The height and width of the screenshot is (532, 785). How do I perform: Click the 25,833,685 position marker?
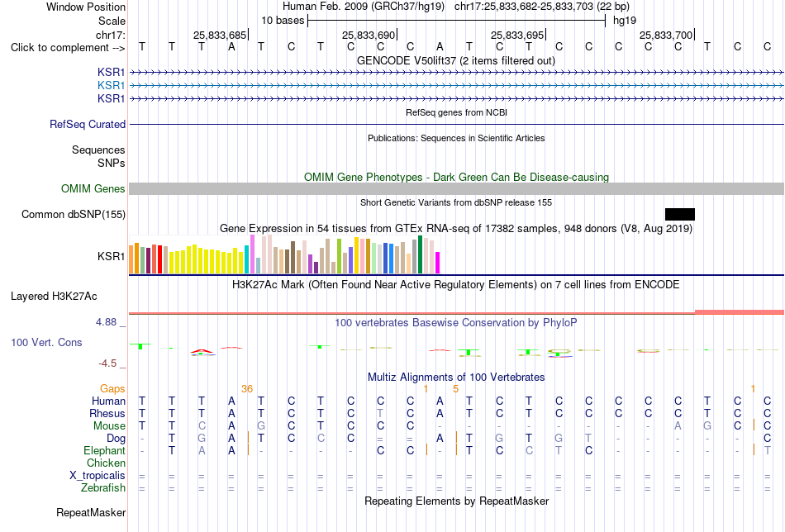click(x=221, y=35)
